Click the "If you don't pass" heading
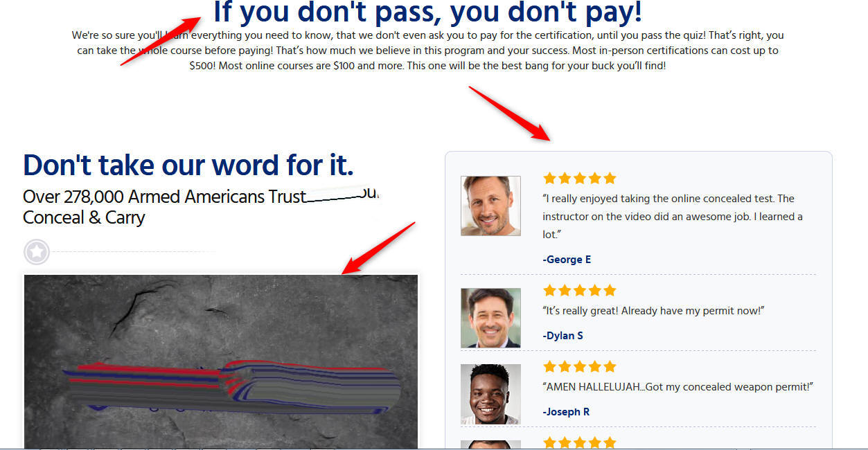Image resolution: width=868 pixels, height=450 pixels. point(427,12)
